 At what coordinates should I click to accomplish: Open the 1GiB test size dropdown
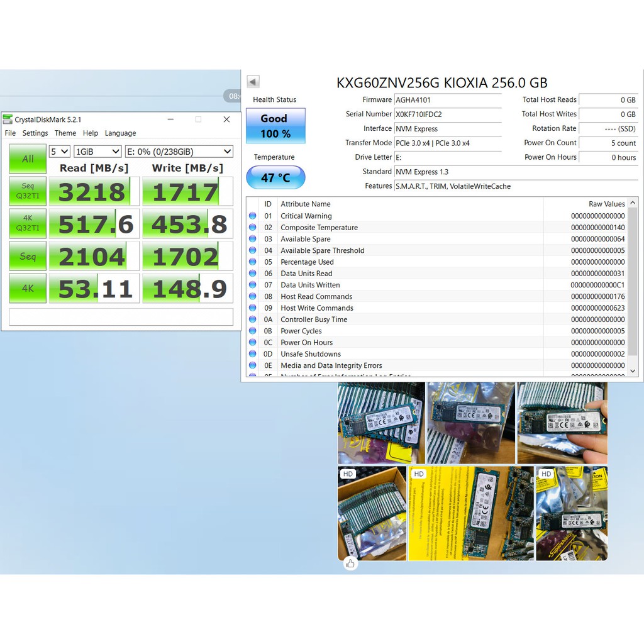click(97, 152)
